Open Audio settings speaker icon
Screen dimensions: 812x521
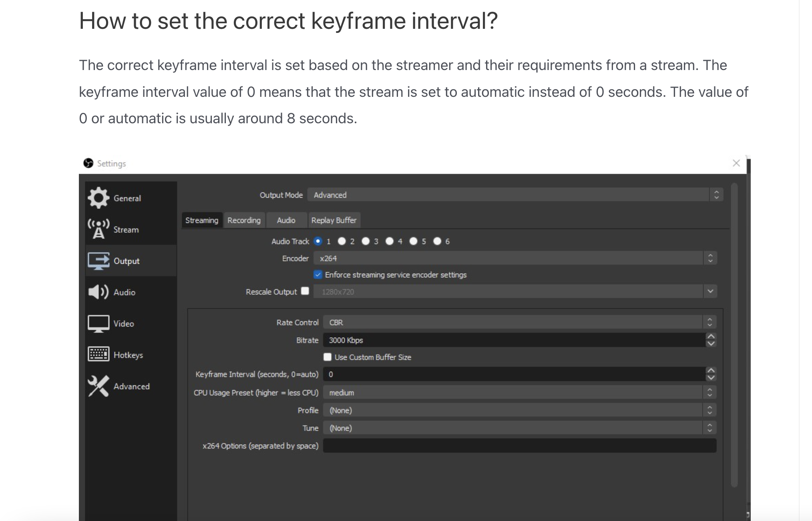pyautogui.click(x=98, y=292)
